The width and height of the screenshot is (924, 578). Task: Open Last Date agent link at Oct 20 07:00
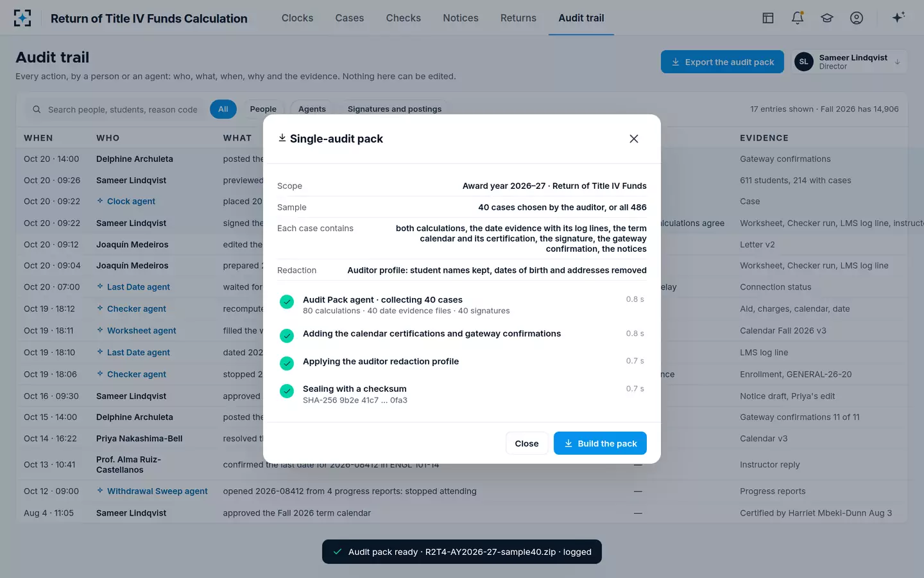(139, 287)
